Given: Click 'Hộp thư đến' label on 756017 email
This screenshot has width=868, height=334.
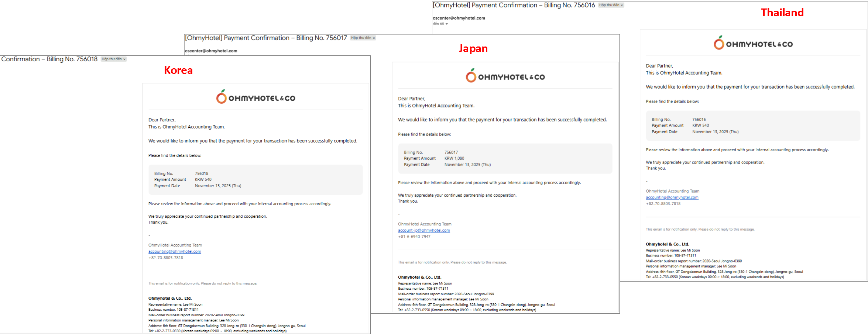Looking at the screenshot, I should tap(361, 38).
